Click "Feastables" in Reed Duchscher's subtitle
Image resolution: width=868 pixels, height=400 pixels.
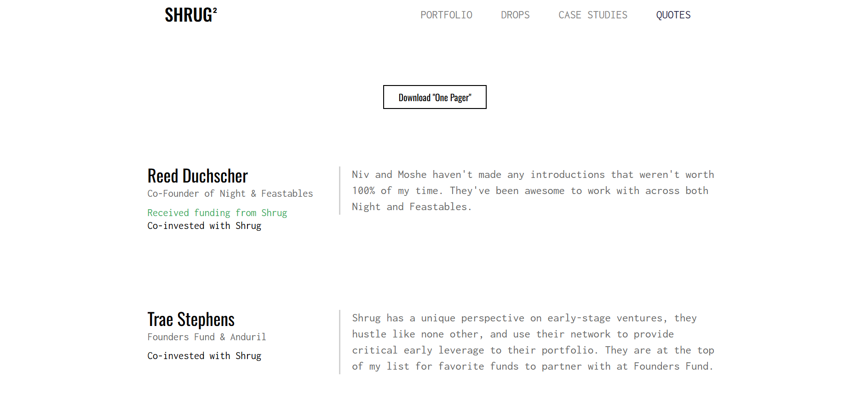click(287, 194)
